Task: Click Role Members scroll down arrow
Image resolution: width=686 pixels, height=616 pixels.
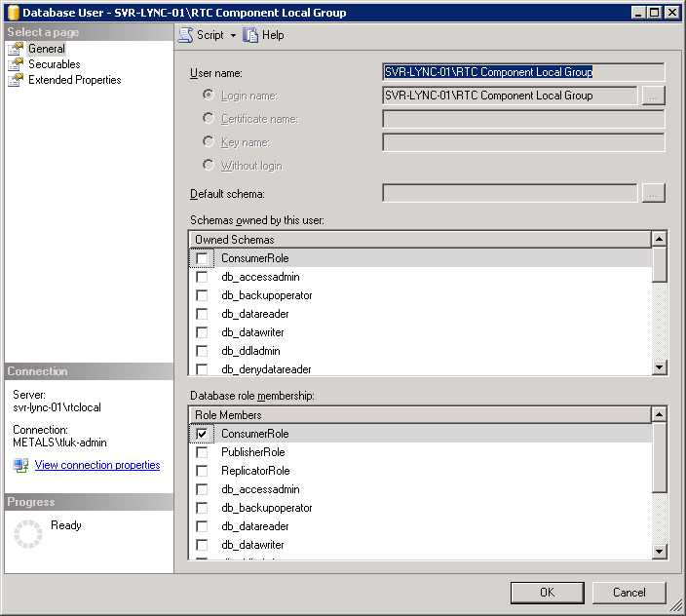Action: coord(660,552)
